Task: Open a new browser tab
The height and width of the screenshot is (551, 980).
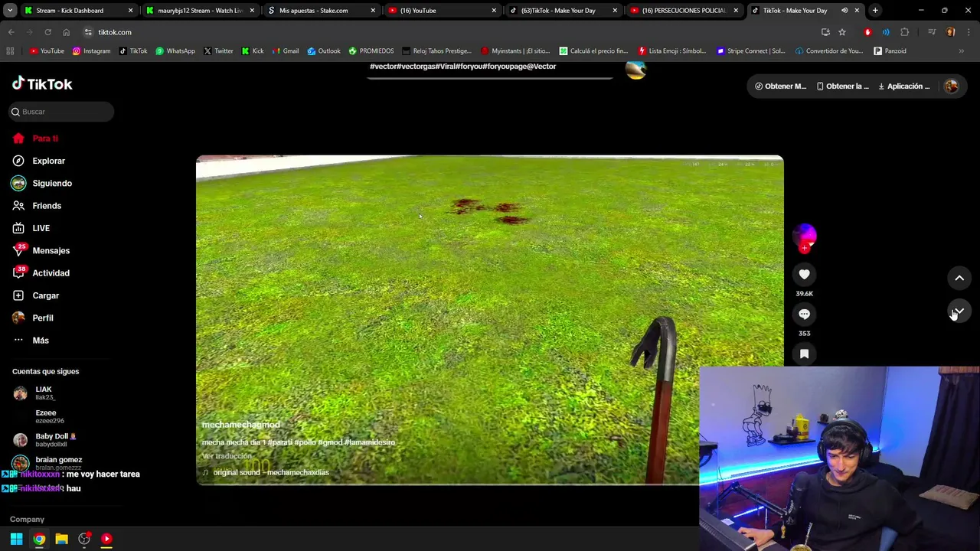Action: (875, 11)
